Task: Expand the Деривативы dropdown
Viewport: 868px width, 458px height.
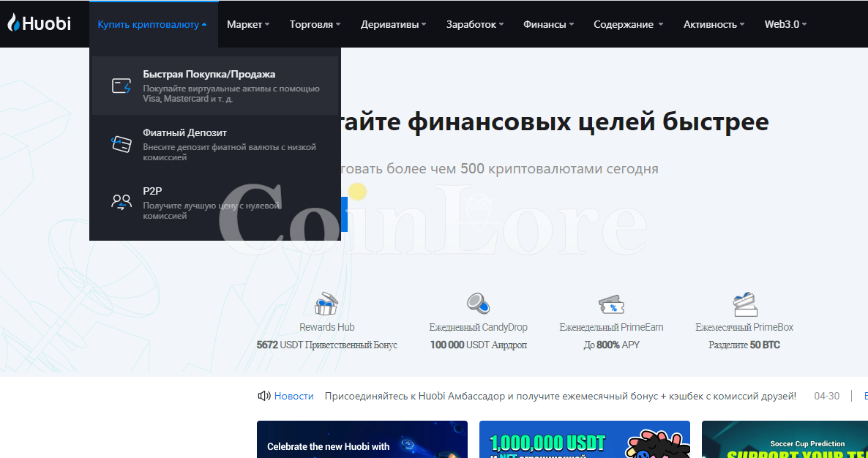Action: pyautogui.click(x=394, y=24)
